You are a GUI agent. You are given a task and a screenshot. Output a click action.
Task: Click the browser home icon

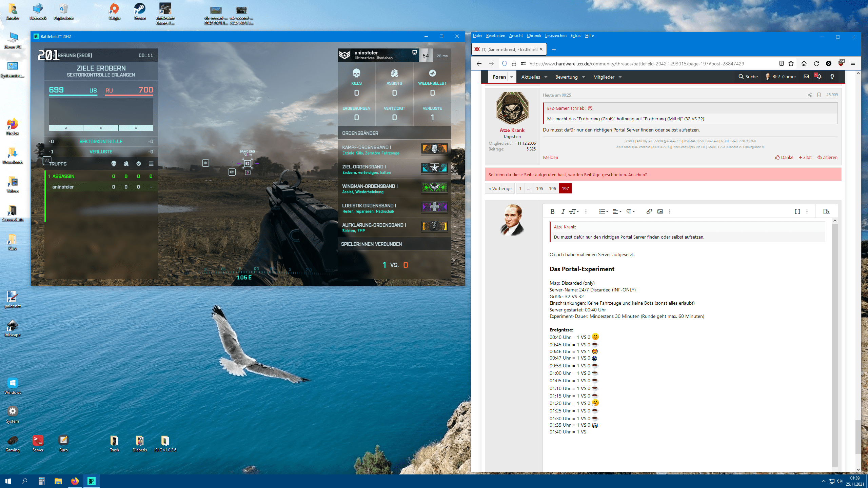tap(804, 64)
